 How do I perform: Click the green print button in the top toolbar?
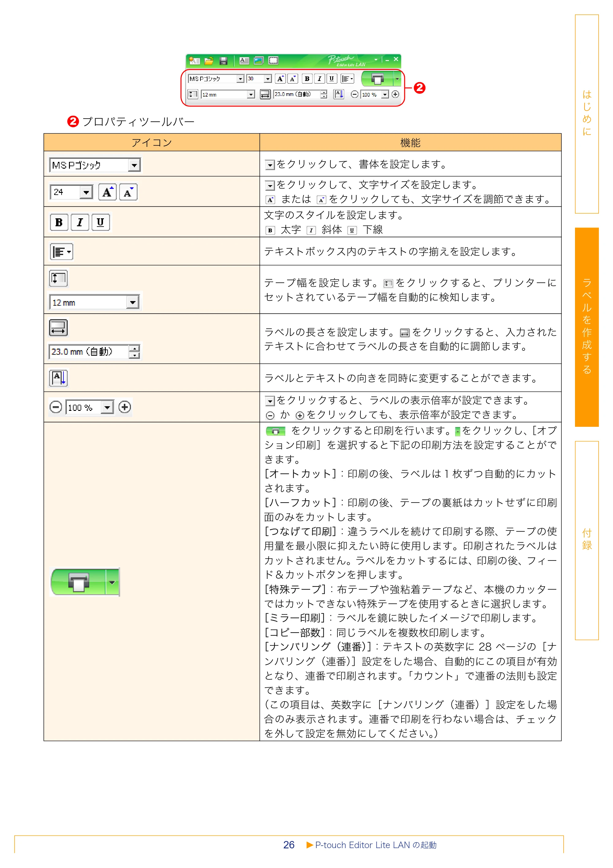[x=377, y=78]
